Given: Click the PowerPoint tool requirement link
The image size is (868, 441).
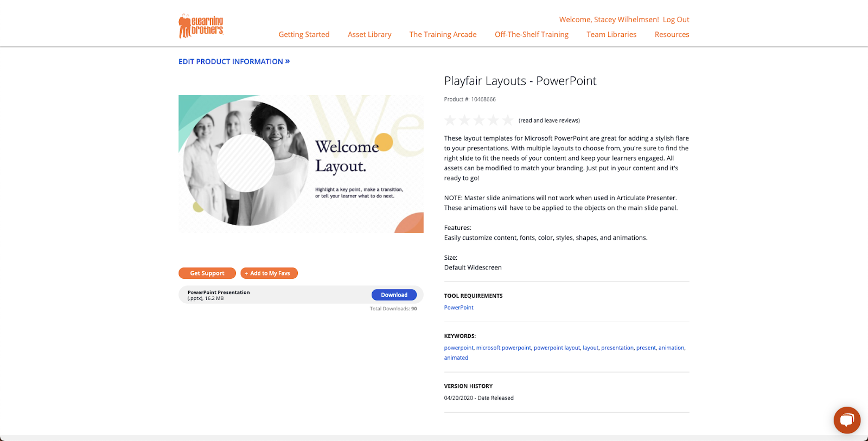Looking at the screenshot, I should pyautogui.click(x=458, y=308).
